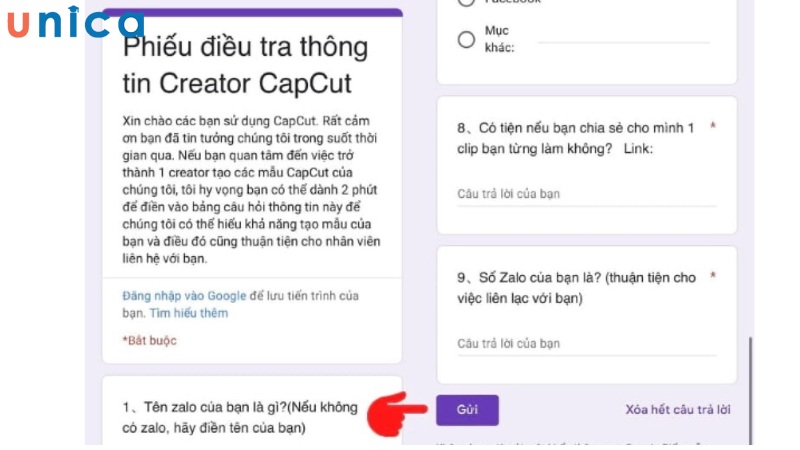
Task: Select the "Mục khác" radio option
Action: (x=466, y=39)
